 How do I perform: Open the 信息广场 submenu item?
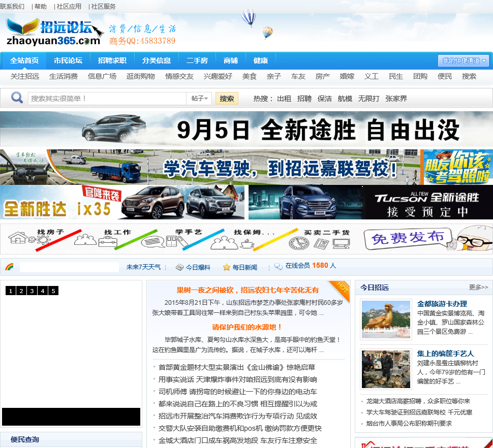coord(102,76)
